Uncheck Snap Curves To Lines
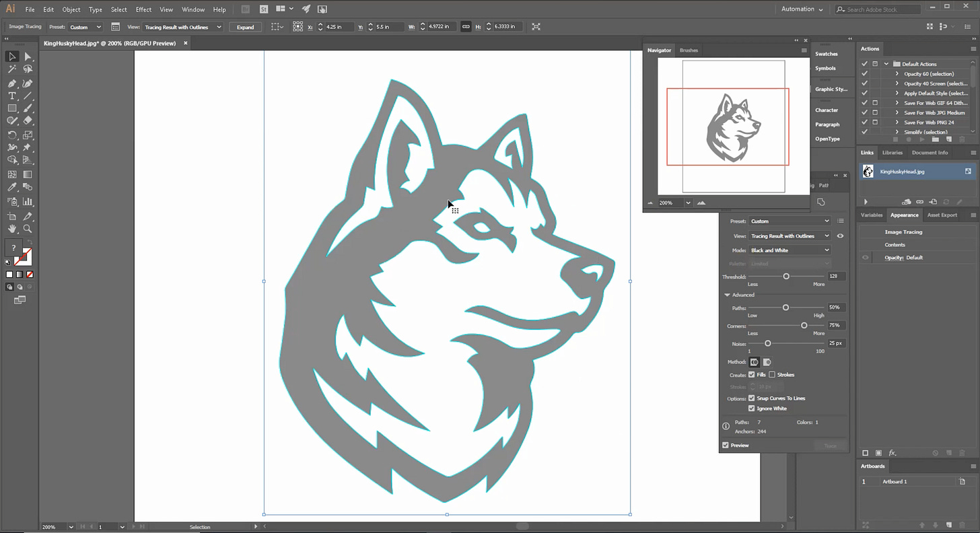The height and width of the screenshot is (533, 980). tap(752, 398)
